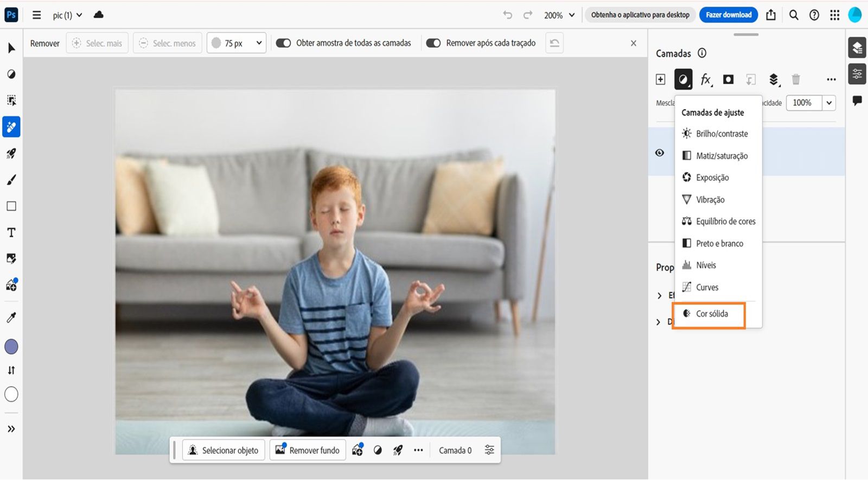The height and width of the screenshot is (480, 868).
Task: Click Fazer download button
Action: click(x=729, y=15)
